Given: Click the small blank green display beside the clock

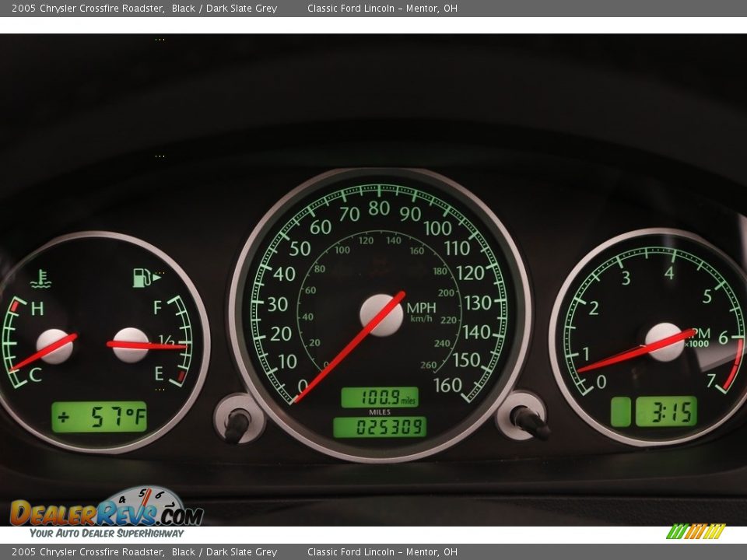Looking at the screenshot, I should [620, 411].
